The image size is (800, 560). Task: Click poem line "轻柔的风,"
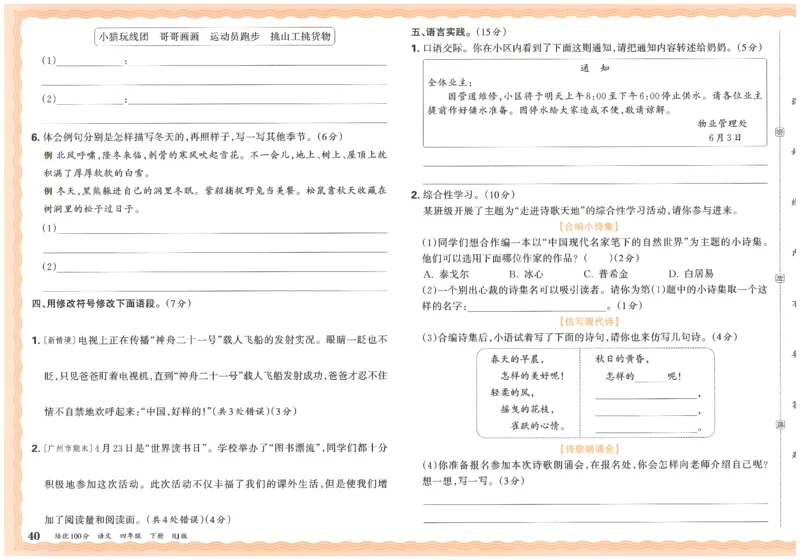(x=512, y=393)
